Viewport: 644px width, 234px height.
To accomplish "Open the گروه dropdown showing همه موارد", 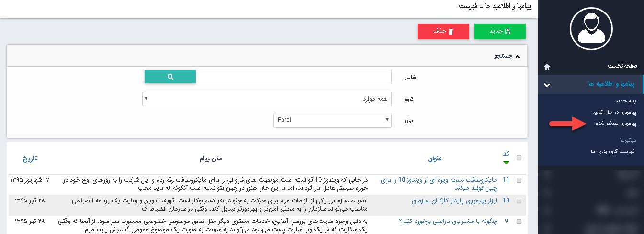I will pyautogui.click(x=267, y=99).
